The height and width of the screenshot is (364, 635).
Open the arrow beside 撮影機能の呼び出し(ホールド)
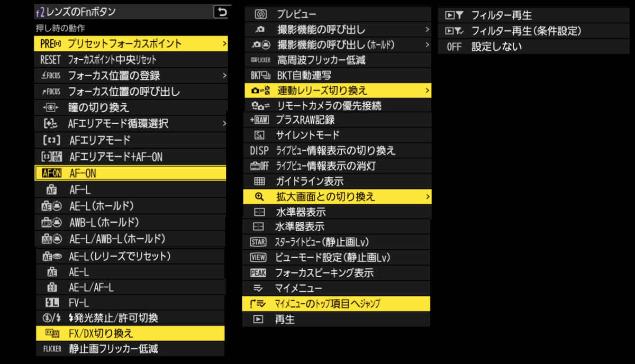(427, 45)
